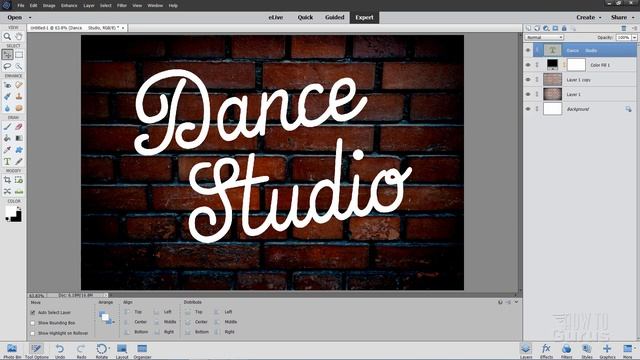Click the foreground color swatch

coord(10,210)
